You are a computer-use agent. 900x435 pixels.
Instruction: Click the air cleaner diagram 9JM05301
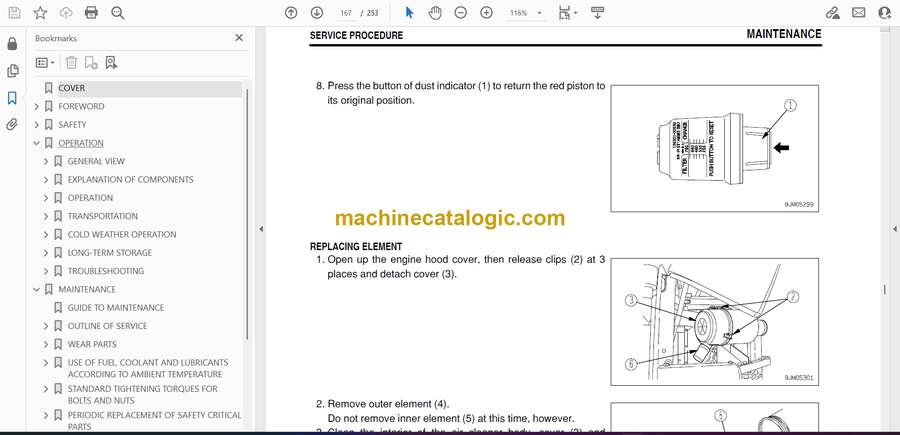pyautogui.click(x=715, y=321)
